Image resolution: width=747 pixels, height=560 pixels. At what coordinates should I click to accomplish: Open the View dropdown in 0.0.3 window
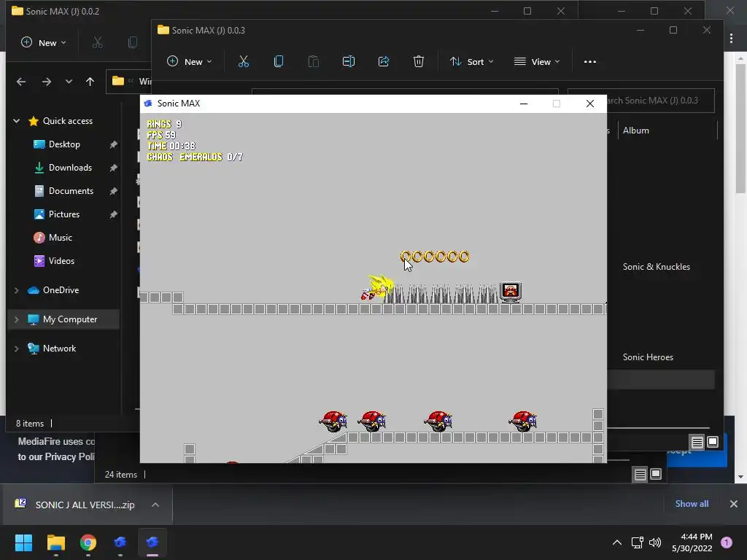pyautogui.click(x=536, y=62)
